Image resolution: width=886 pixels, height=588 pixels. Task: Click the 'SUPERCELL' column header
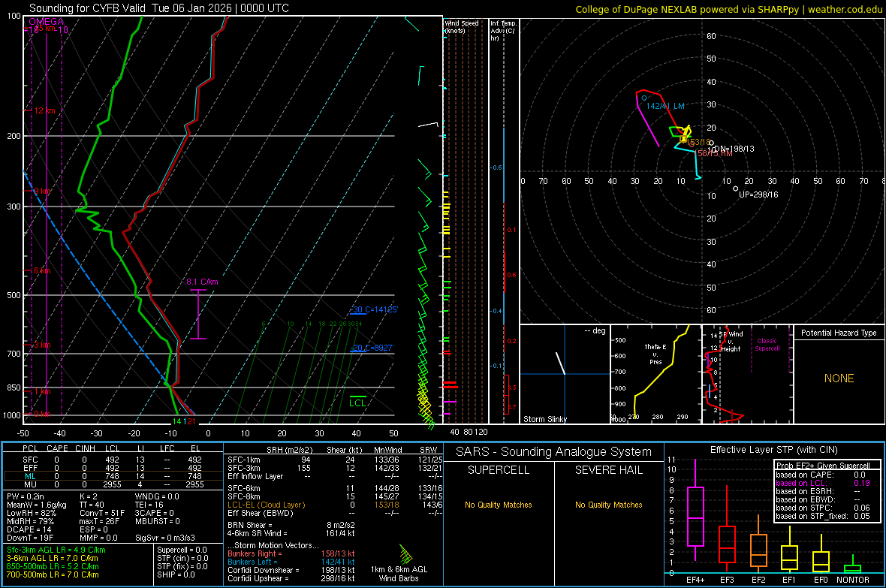(x=499, y=470)
